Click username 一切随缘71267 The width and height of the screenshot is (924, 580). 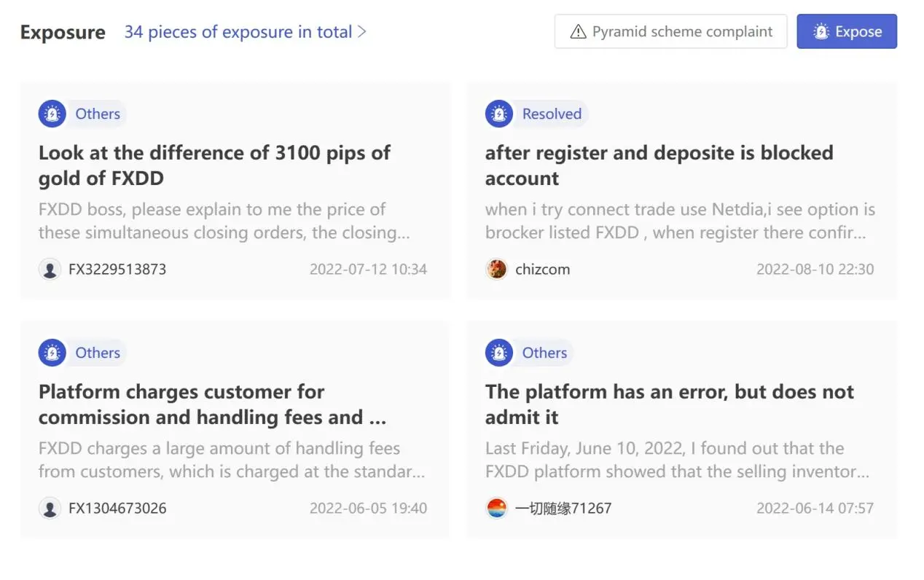point(563,509)
